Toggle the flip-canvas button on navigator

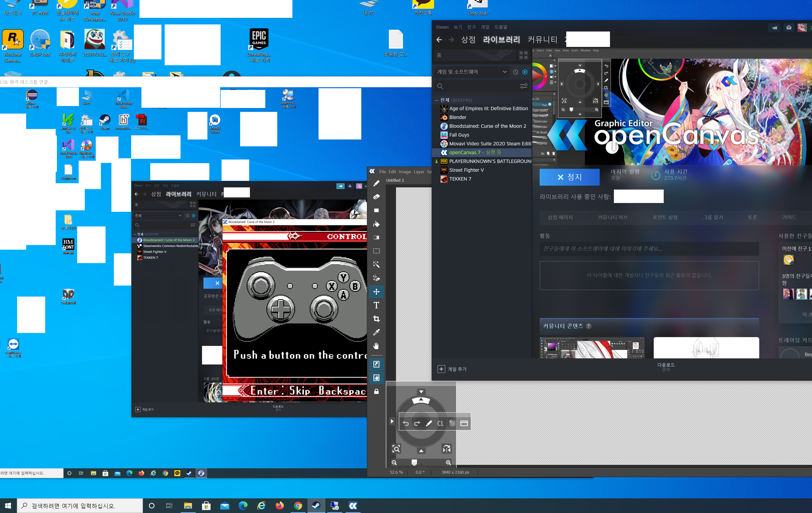[447, 449]
